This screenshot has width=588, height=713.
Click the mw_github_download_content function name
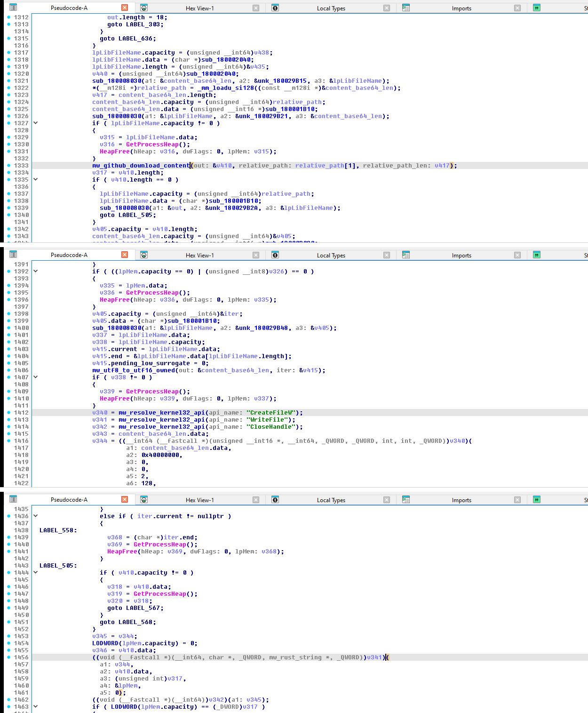click(x=141, y=166)
